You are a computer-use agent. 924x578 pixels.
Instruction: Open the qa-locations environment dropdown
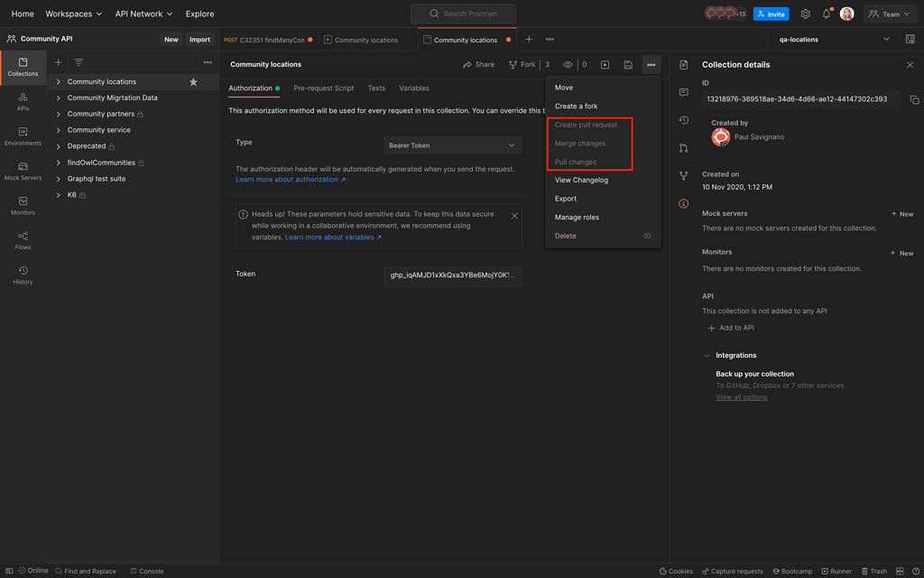(834, 40)
